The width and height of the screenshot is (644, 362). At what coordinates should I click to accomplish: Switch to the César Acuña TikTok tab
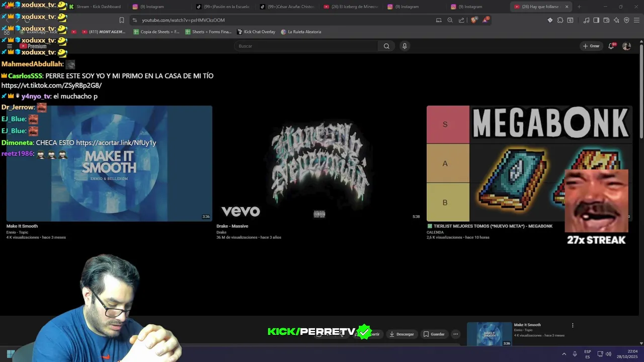point(287,7)
